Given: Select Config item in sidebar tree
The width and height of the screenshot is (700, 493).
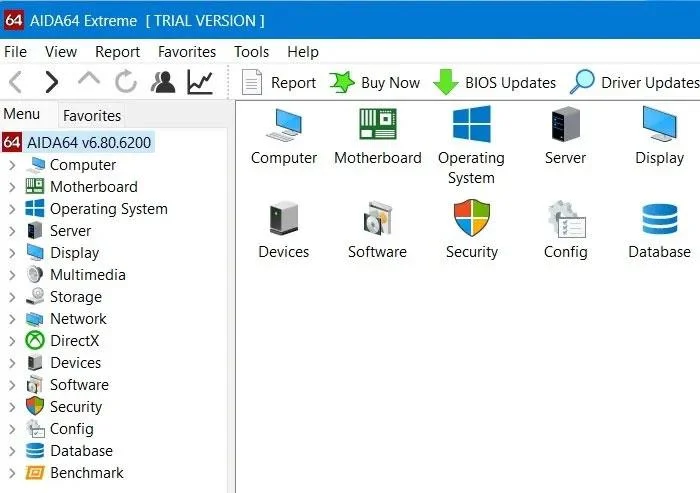Looking at the screenshot, I should coord(72,429).
